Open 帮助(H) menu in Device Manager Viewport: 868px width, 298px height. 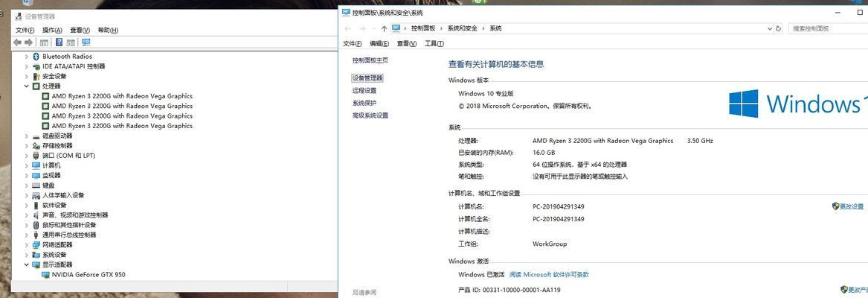click(108, 30)
